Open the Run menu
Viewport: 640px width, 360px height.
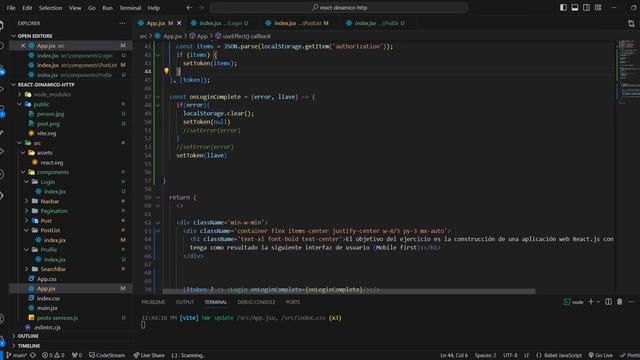click(107, 8)
